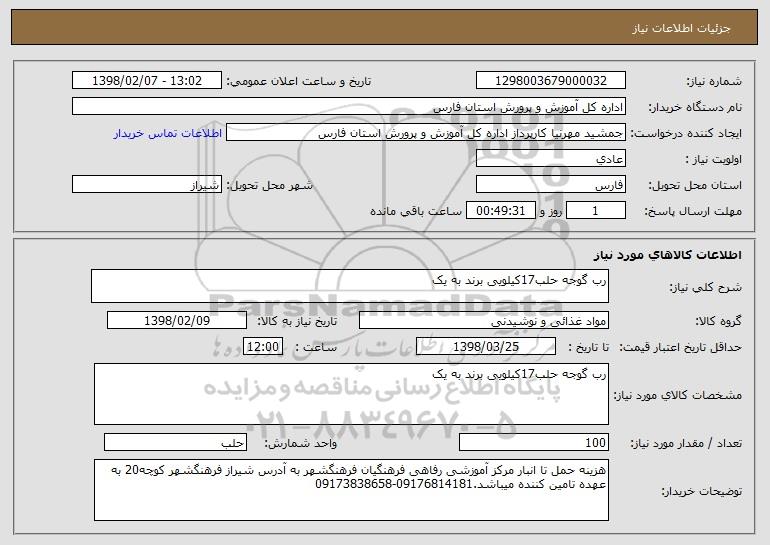770x545 pixels.
Task: Click the label ایجاد کننده درخواست
Action: click(x=686, y=134)
